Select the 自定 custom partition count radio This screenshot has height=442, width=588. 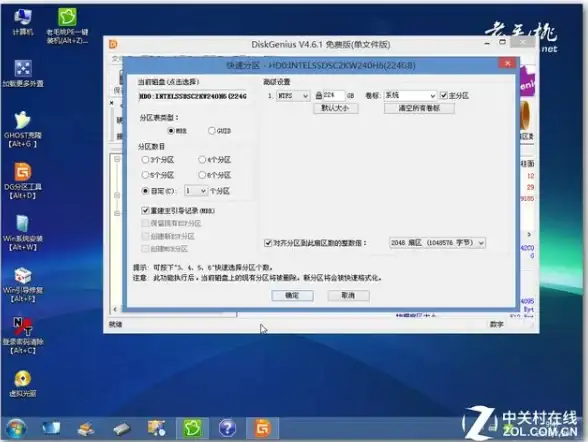point(145,191)
